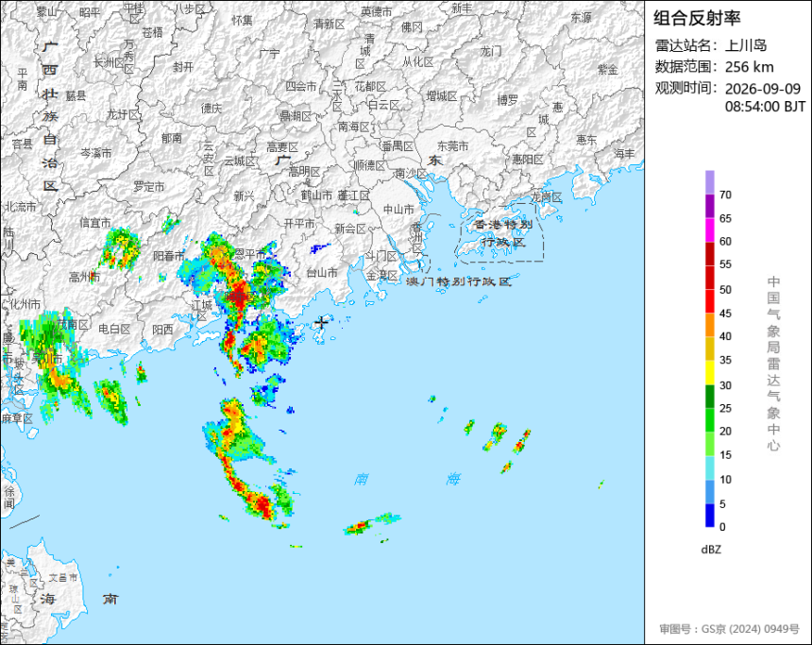Click the 岑溪市 map label
Viewport: 812px width, 645px height.
pyautogui.click(x=95, y=153)
